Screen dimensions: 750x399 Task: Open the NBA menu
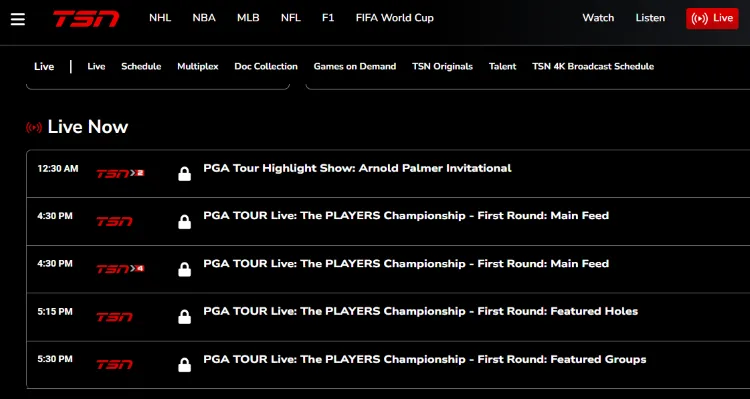click(204, 18)
